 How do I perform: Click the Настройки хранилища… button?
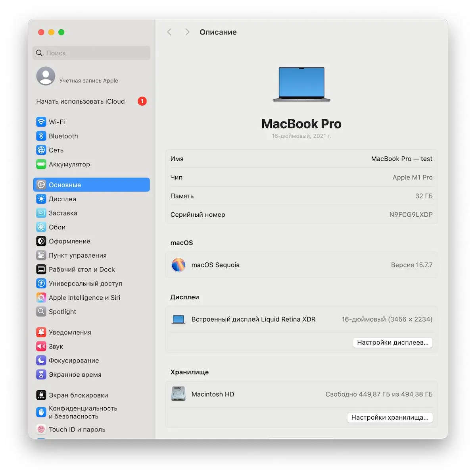[390, 418]
